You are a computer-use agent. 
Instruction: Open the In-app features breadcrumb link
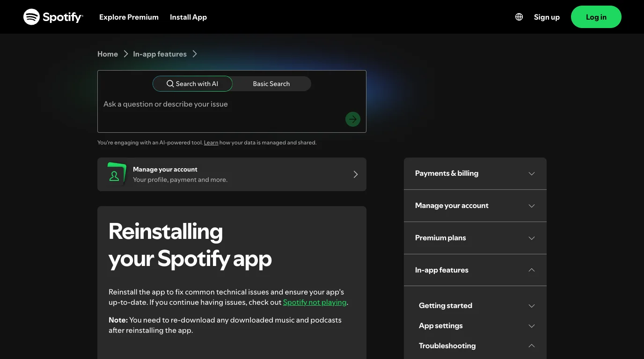click(160, 54)
